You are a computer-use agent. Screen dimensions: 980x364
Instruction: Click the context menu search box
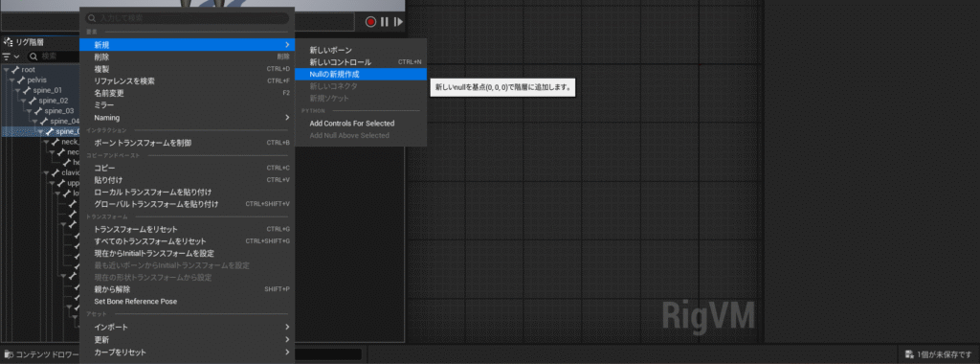[x=188, y=19]
